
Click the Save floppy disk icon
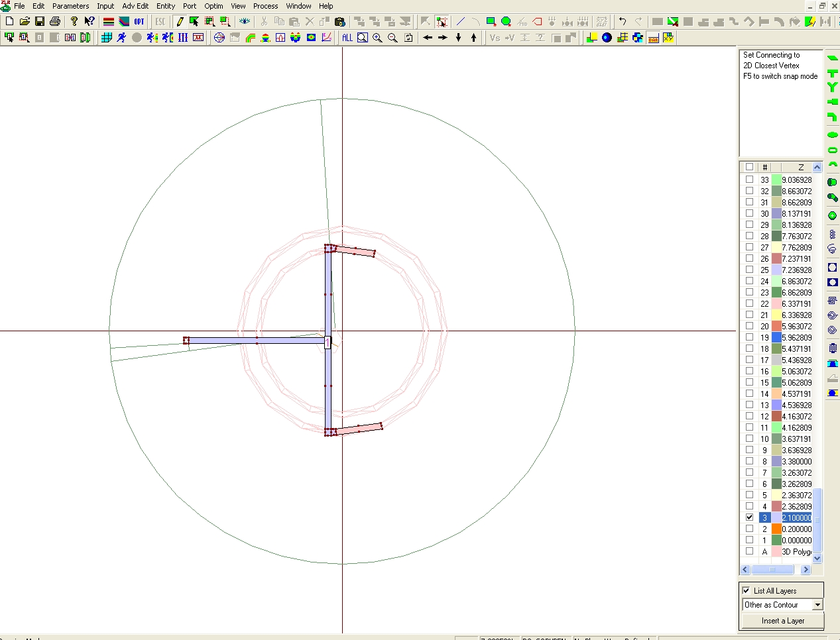click(40, 22)
